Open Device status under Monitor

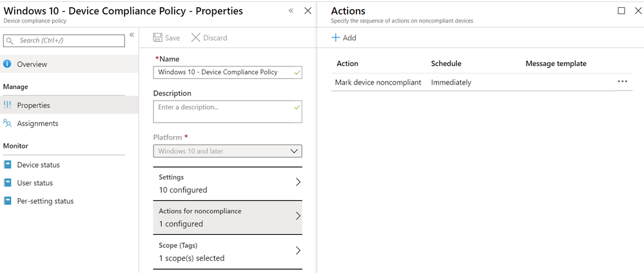coord(69,165)
